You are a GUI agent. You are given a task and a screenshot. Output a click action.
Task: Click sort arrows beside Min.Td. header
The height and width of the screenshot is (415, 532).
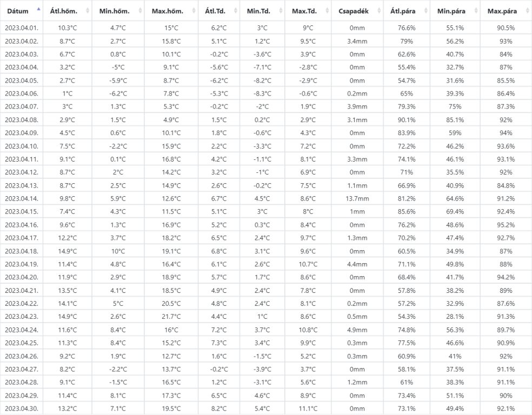tap(280, 11)
